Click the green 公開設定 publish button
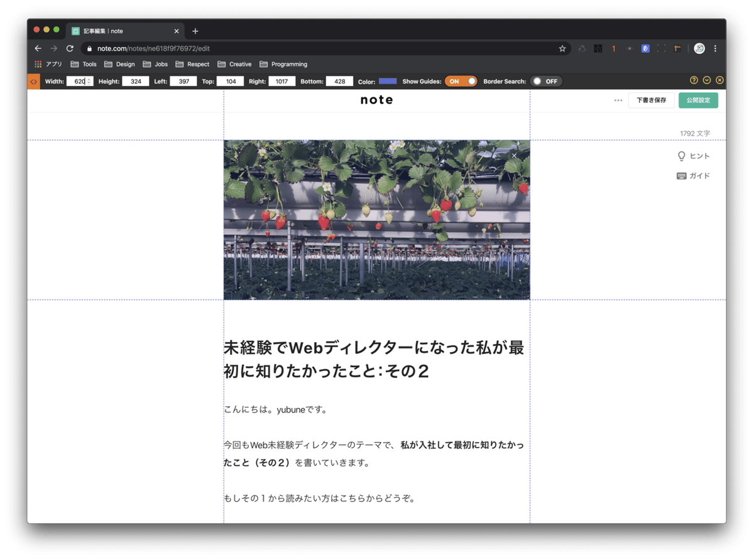754x560 pixels. click(x=698, y=100)
